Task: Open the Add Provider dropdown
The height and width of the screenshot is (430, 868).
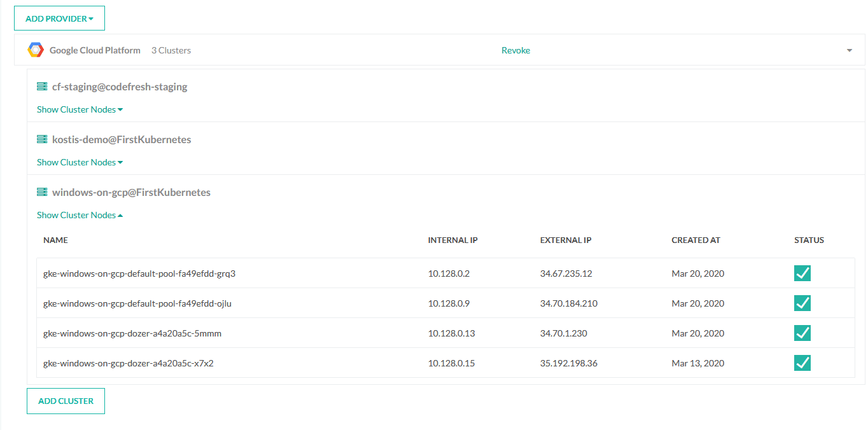Action: click(59, 19)
